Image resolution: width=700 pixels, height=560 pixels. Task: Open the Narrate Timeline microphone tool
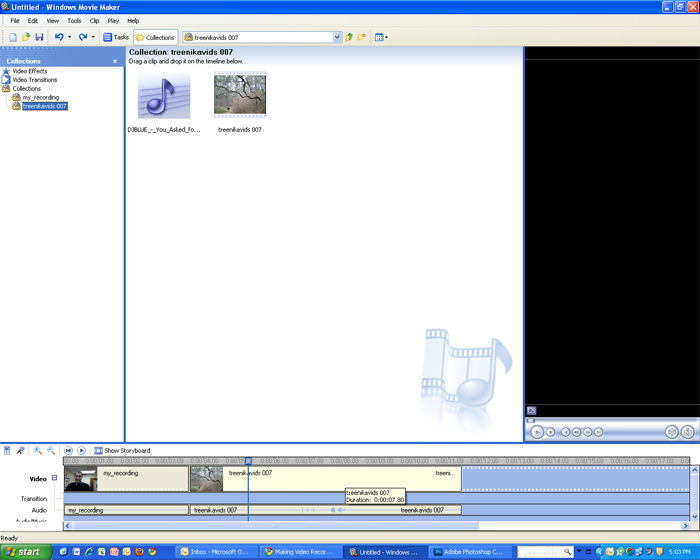20,451
